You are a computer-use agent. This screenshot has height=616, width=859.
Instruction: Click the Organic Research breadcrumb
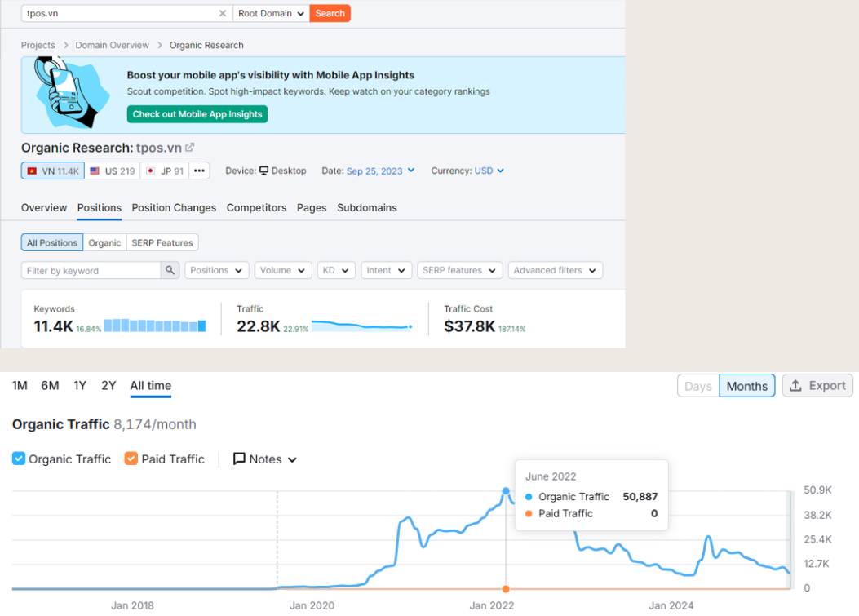coord(206,45)
